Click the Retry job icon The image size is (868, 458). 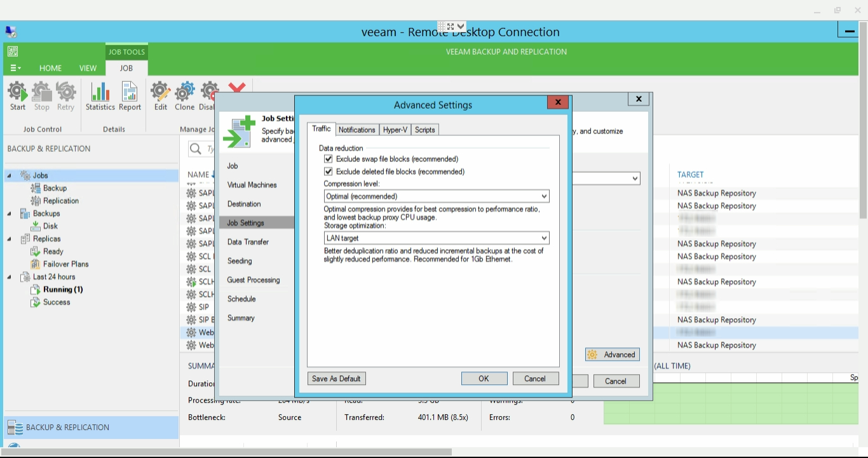coord(66,91)
